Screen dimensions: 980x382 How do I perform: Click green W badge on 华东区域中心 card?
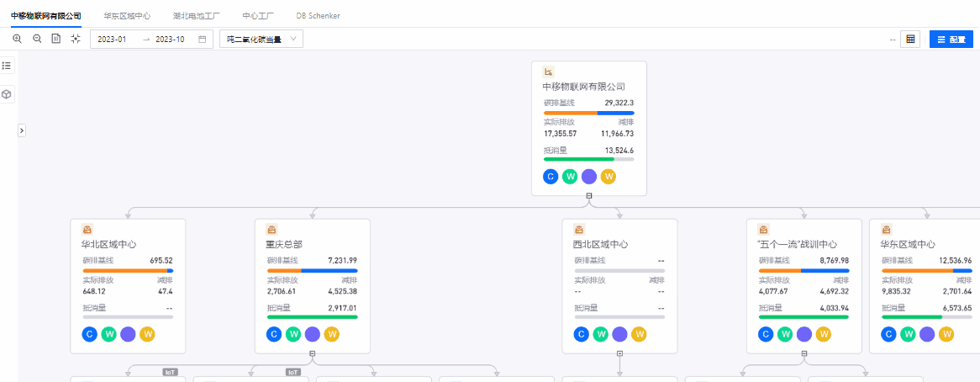[908, 334]
